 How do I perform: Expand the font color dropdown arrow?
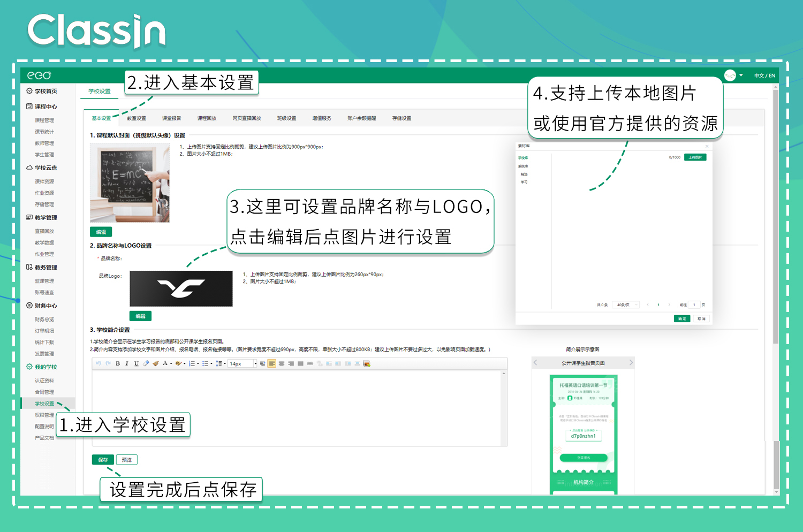pyautogui.click(x=171, y=363)
